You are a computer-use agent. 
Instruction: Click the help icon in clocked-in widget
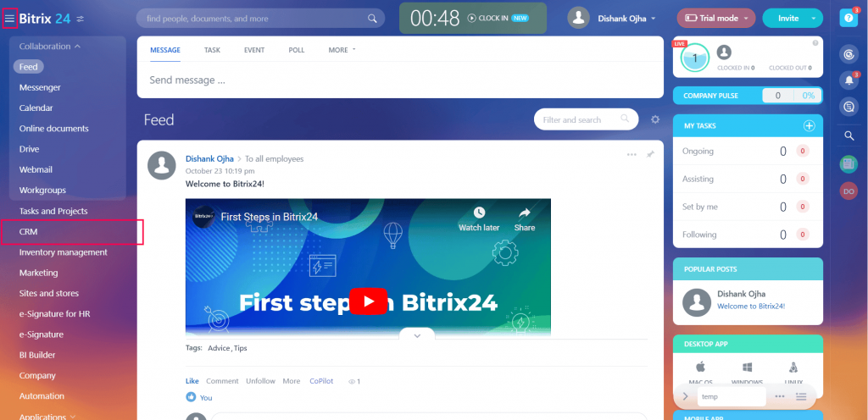[x=815, y=43]
